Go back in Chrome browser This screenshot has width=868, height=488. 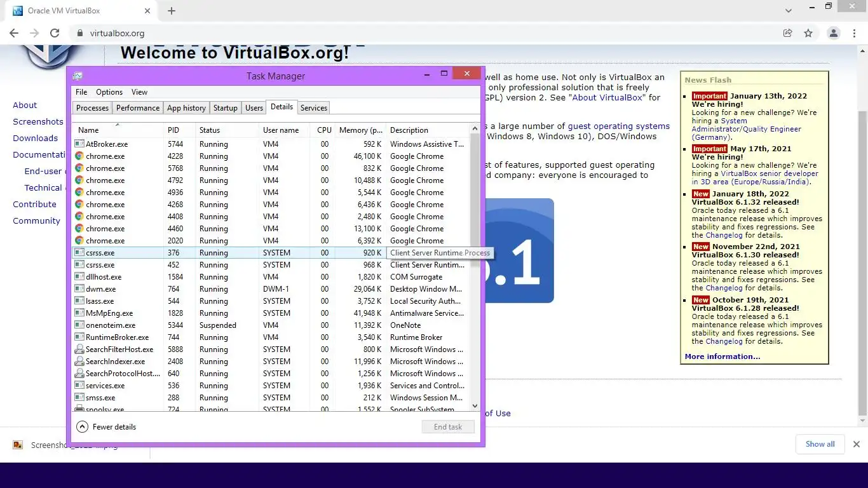(x=14, y=33)
